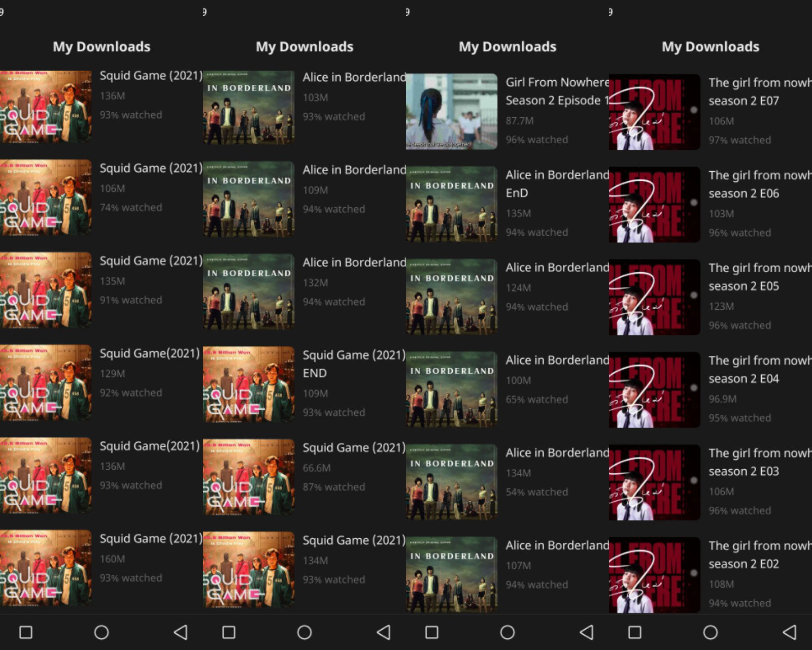Image resolution: width=812 pixels, height=650 pixels.
Task: Tap the '87.7M' file size text
Action: click(520, 120)
